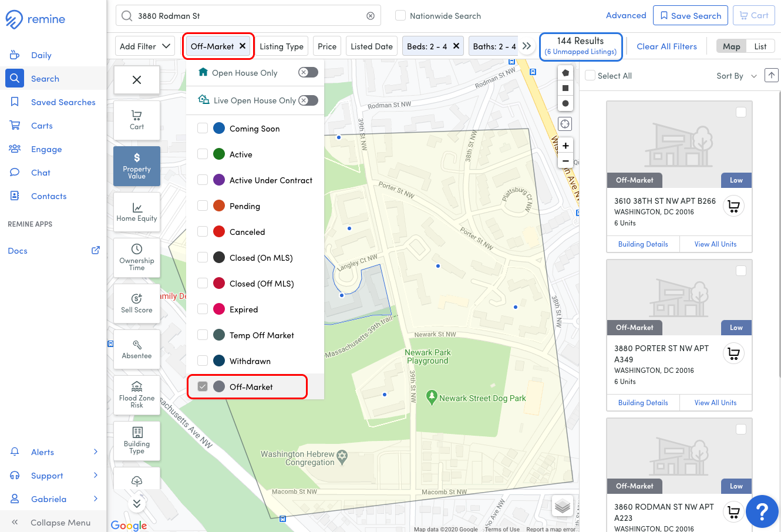The height and width of the screenshot is (532, 781).
Task: Click the Remine logo
Action: click(x=35, y=19)
